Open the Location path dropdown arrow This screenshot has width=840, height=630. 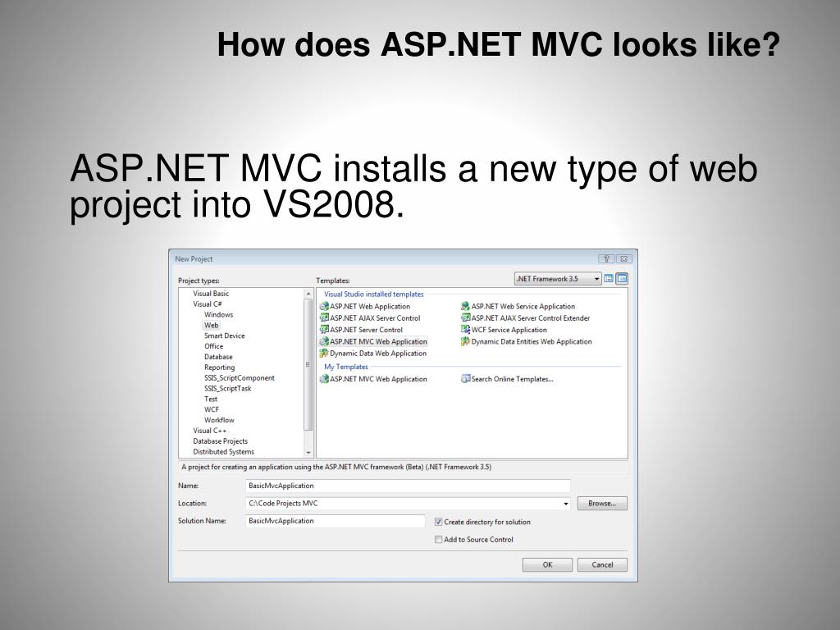(x=566, y=504)
